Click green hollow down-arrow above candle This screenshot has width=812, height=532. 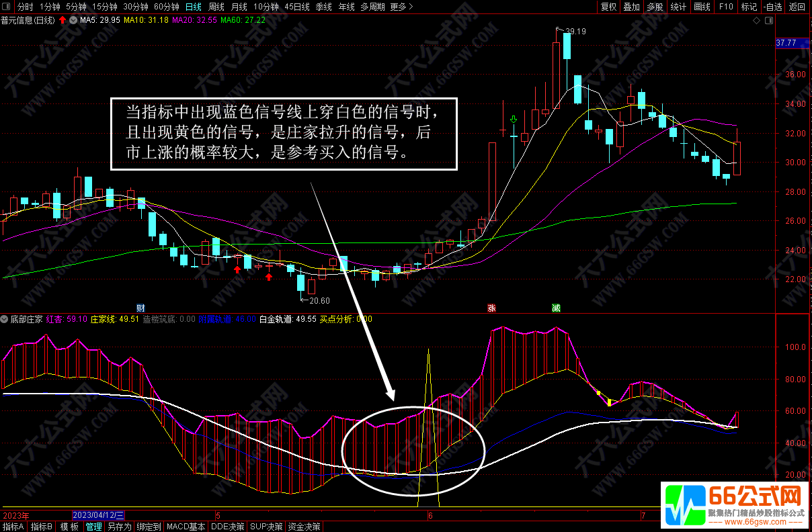pyautogui.click(x=514, y=120)
